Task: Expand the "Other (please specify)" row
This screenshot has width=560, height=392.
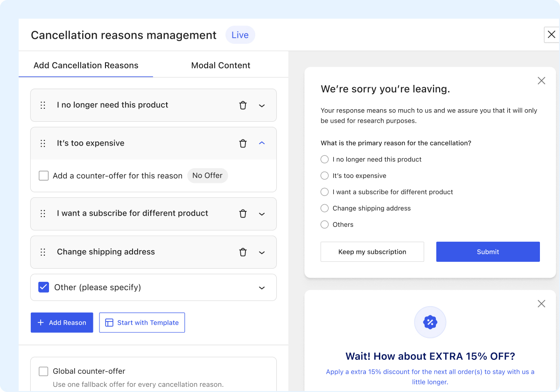Action: click(262, 287)
